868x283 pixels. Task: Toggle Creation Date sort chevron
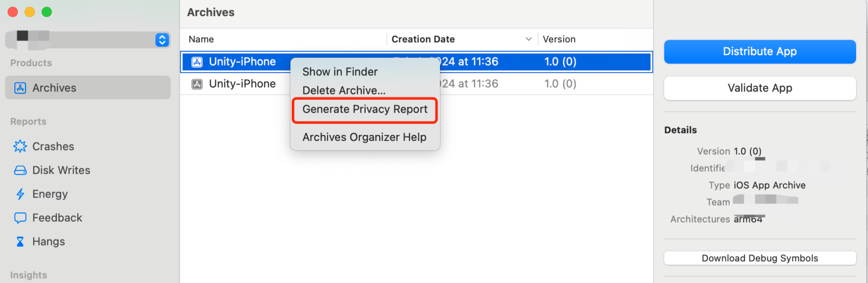pyautogui.click(x=528, y=39)
